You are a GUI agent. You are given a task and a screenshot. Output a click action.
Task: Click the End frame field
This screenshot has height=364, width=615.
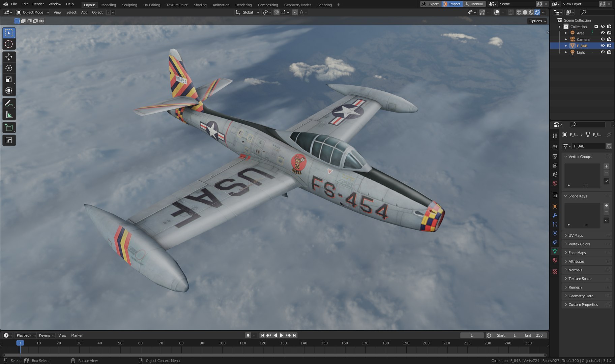[534, 335]
